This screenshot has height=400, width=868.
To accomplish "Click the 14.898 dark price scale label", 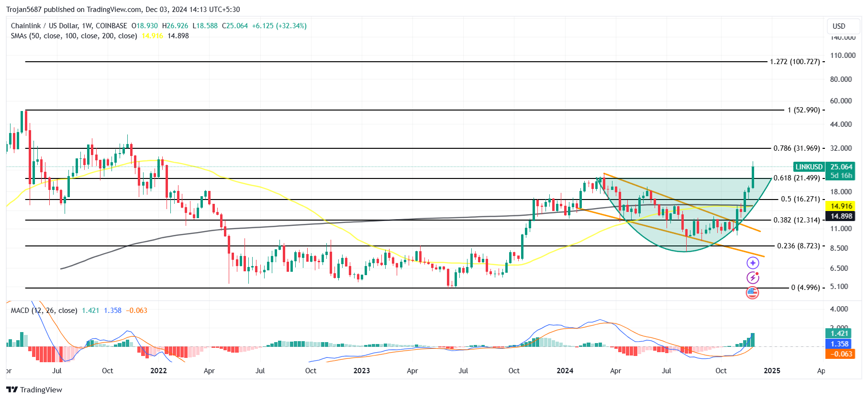I will (x=841, y=216).
